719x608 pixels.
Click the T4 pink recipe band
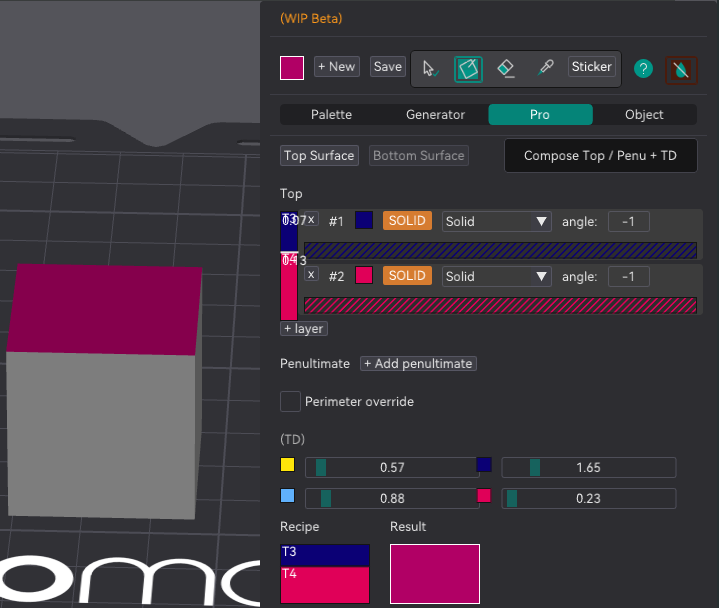click(325, 585)
